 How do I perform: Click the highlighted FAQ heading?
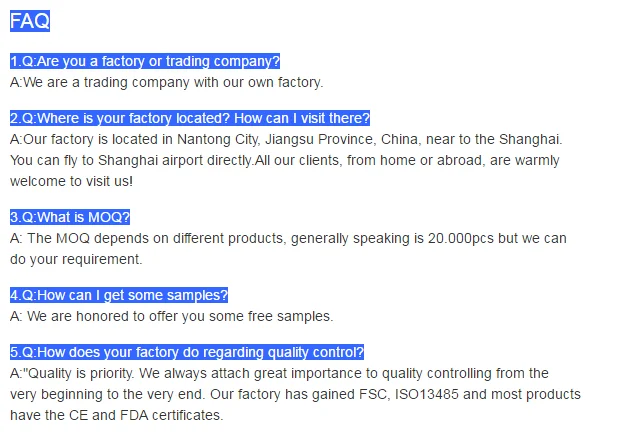[29, 20]
